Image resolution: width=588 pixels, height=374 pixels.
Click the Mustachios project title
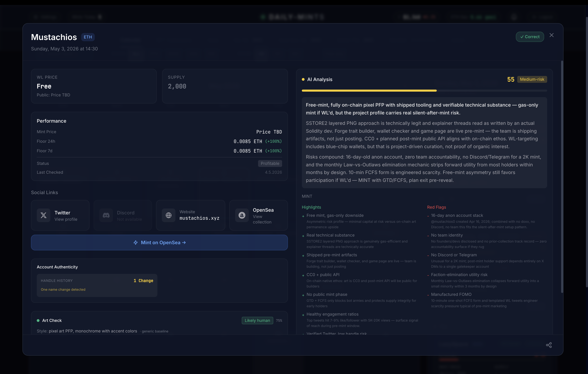(x=54, y=37)
